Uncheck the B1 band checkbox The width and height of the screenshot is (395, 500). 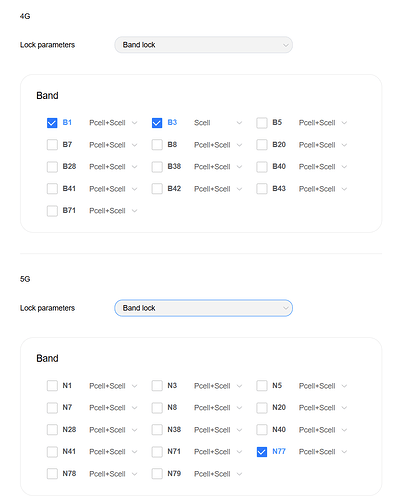point(52,123)
